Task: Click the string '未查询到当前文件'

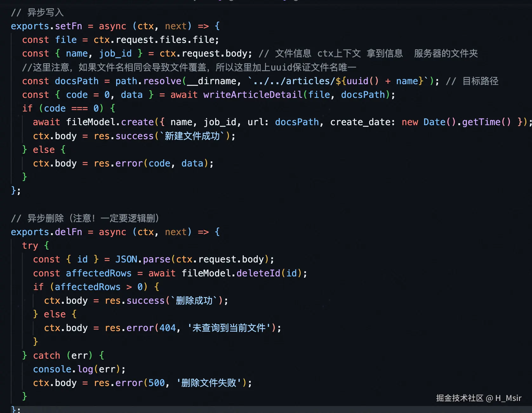Action: click(x=229, y=328)
